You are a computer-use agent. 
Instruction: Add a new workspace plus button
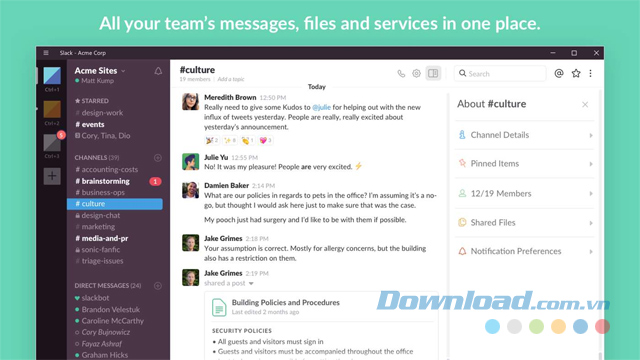coord(52,176)
